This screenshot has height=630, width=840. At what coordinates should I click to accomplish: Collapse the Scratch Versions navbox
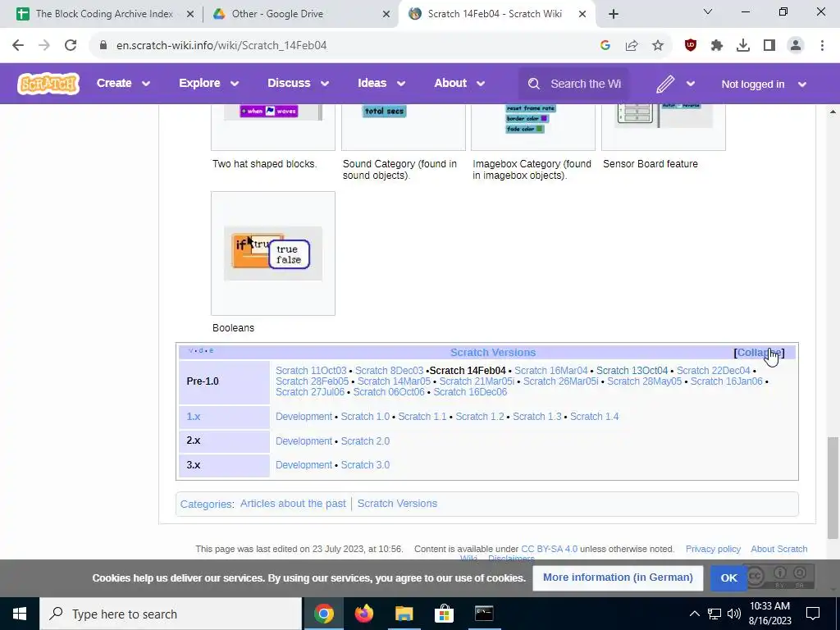[759, 353]
